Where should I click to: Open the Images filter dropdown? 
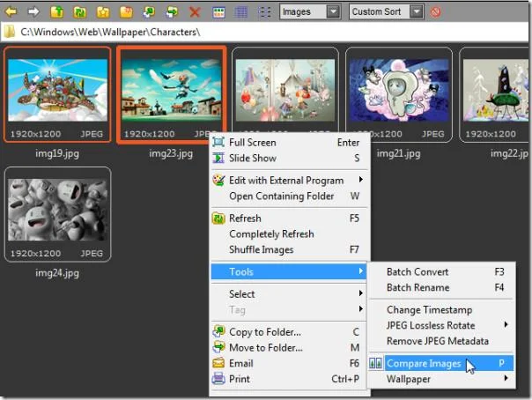(310, 11)
